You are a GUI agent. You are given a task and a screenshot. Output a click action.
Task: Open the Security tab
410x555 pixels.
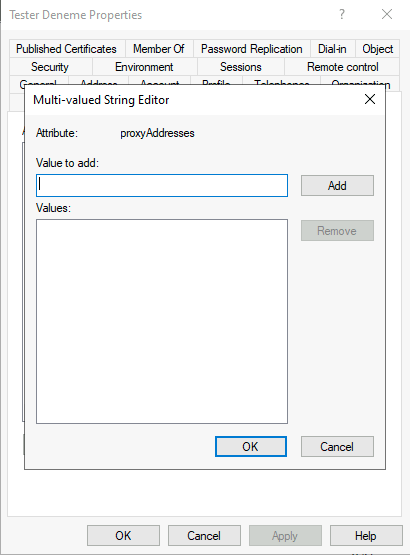50,67
